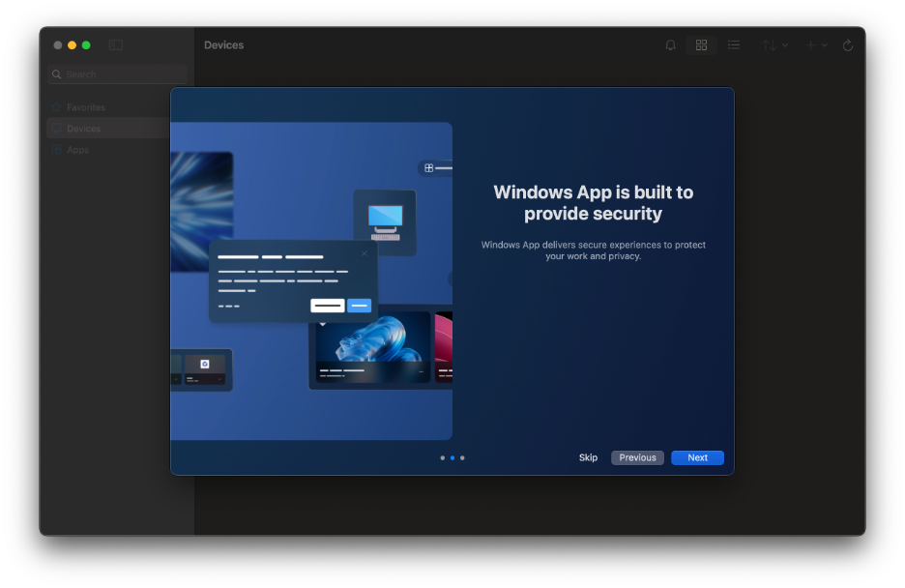Switch to grid view layout
905x588 pixels.
702,45
